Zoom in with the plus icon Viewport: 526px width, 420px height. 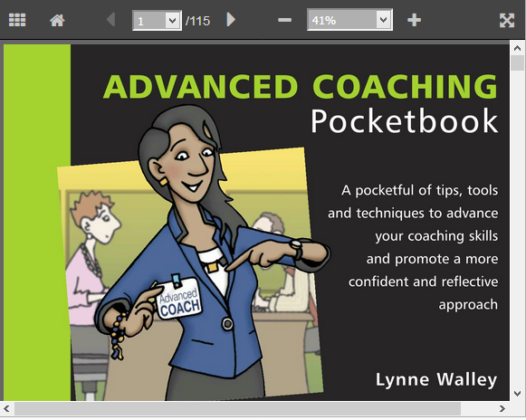pyautogui.click(x=414, y=20)
